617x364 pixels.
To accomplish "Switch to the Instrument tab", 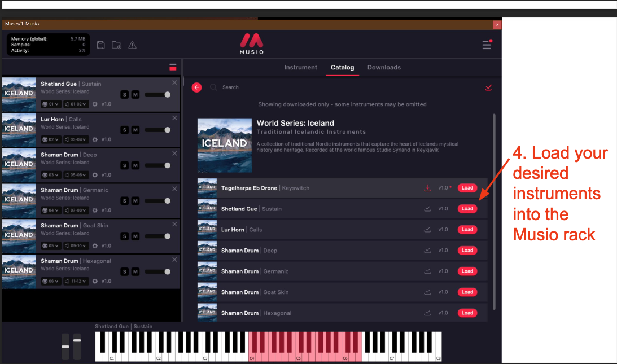I will (301, 67).
